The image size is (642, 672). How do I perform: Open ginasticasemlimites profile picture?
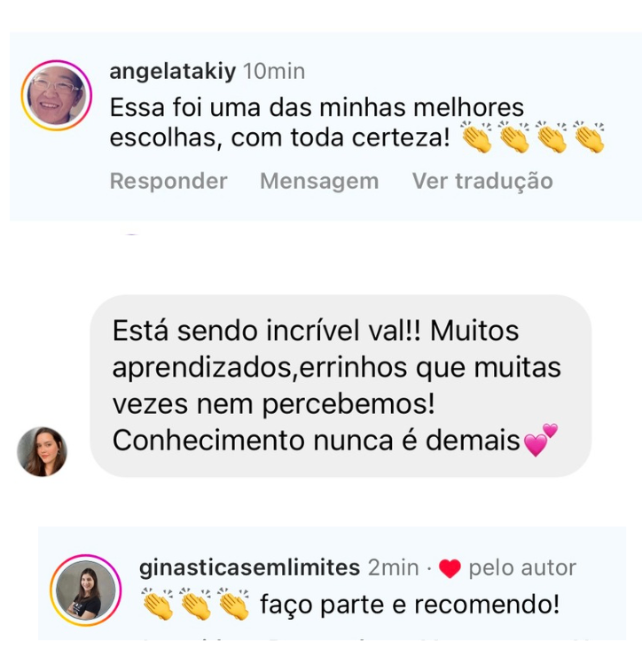pyautogui.click(x=86, y=590)
